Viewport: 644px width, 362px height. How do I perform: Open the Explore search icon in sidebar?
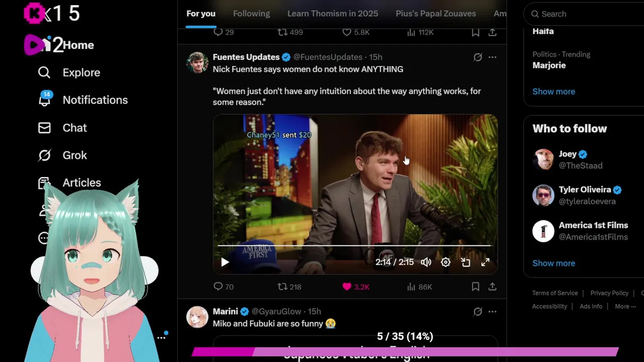pos(44,72)
